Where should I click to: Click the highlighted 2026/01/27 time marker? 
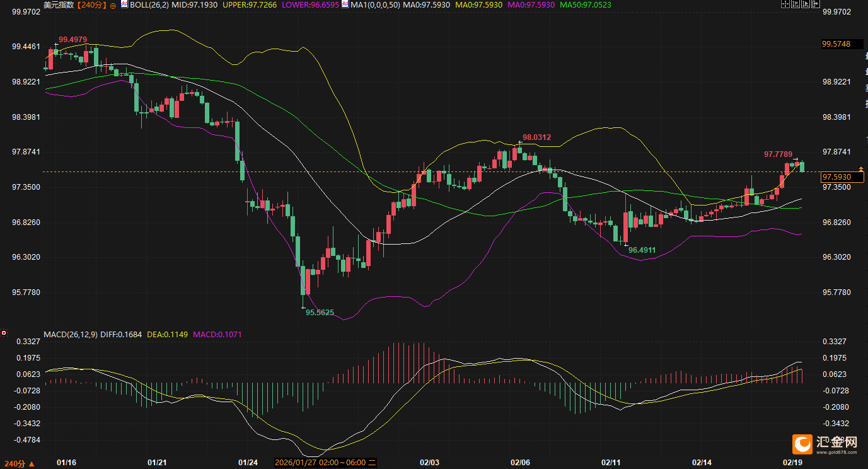(326, 463)
